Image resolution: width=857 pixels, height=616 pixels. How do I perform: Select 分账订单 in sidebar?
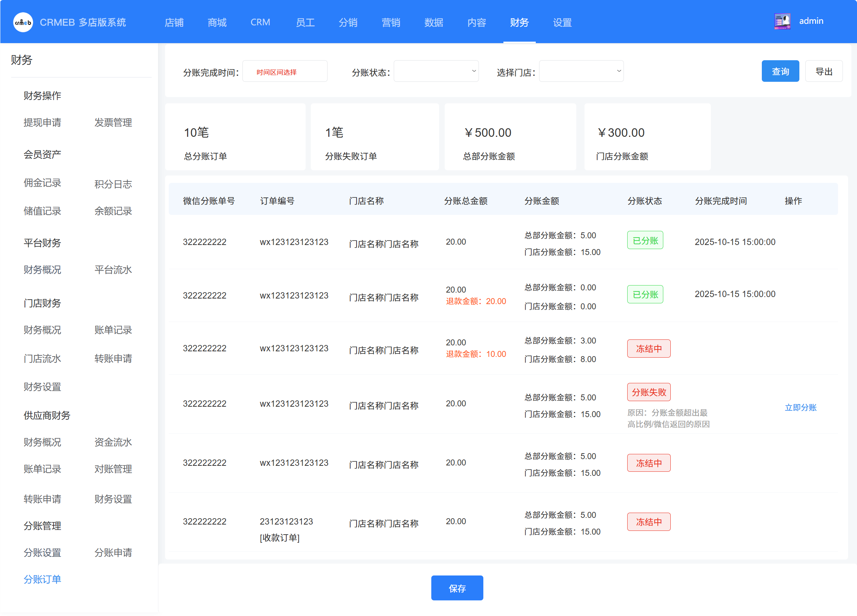tap(42, 579)
